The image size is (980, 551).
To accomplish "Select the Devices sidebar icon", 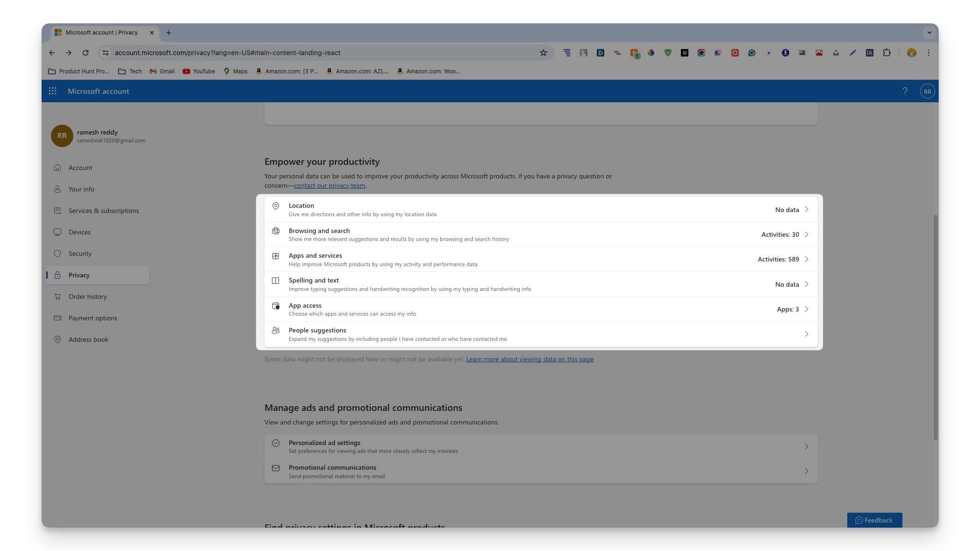I will (x=57, y=232).
